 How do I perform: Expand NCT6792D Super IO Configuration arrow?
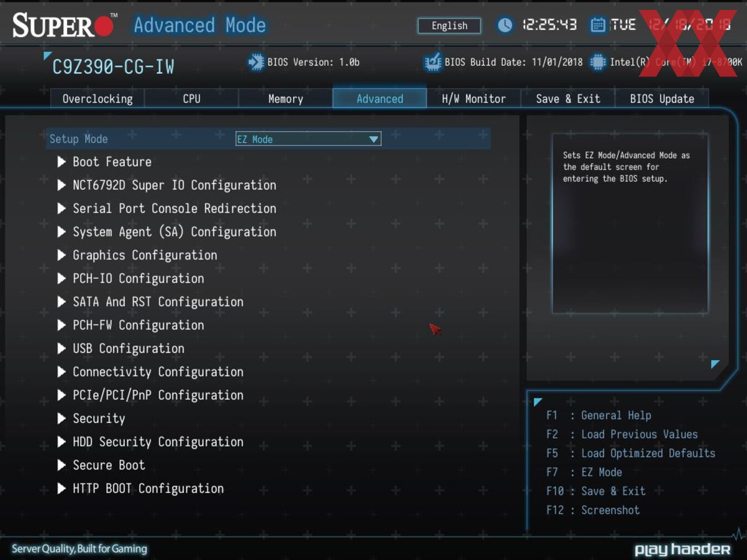coord(62,185)
